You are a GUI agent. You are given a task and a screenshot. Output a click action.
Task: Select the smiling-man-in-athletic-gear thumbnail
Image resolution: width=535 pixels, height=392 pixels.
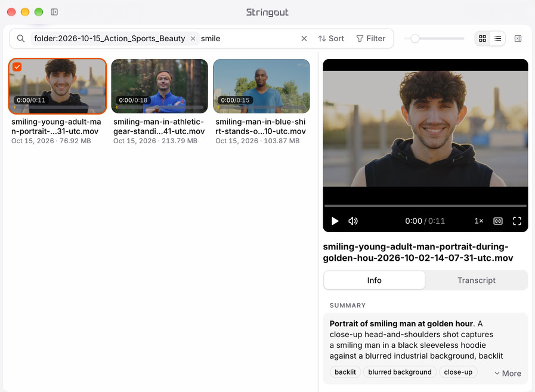pos(159,86)
